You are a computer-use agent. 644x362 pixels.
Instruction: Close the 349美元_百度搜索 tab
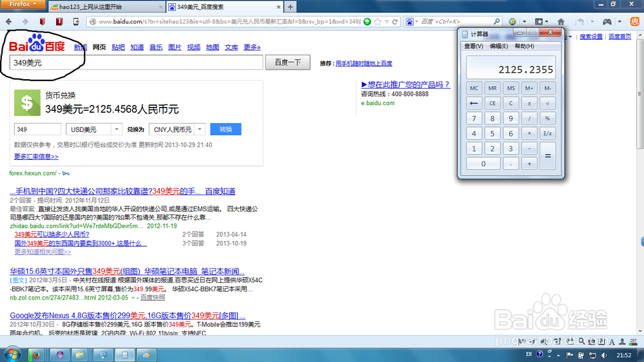point(278,7)
